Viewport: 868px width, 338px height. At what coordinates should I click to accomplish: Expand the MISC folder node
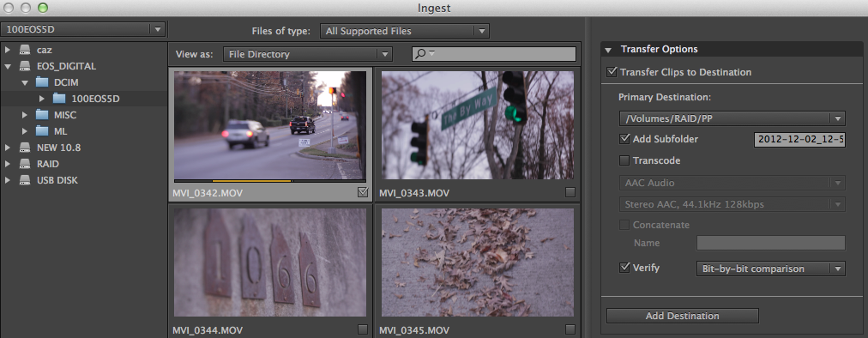[x=25, y=115]
